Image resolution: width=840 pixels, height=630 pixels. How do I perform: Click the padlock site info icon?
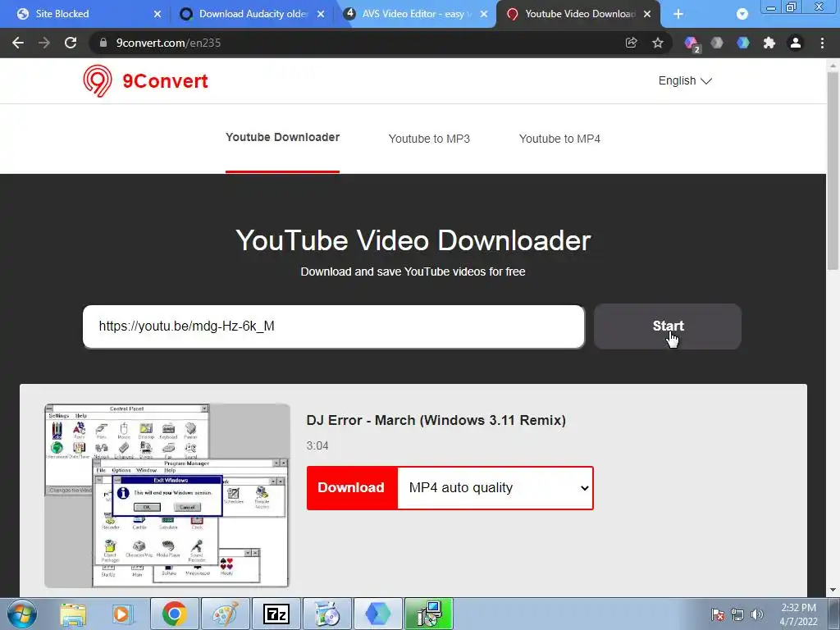(103, 43)
